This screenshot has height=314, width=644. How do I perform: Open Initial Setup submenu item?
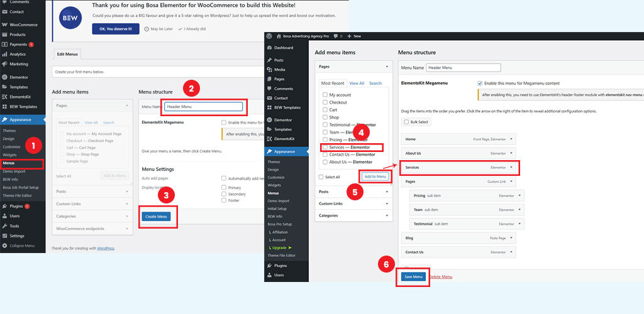pyautogui.click(x=277, y=208)
